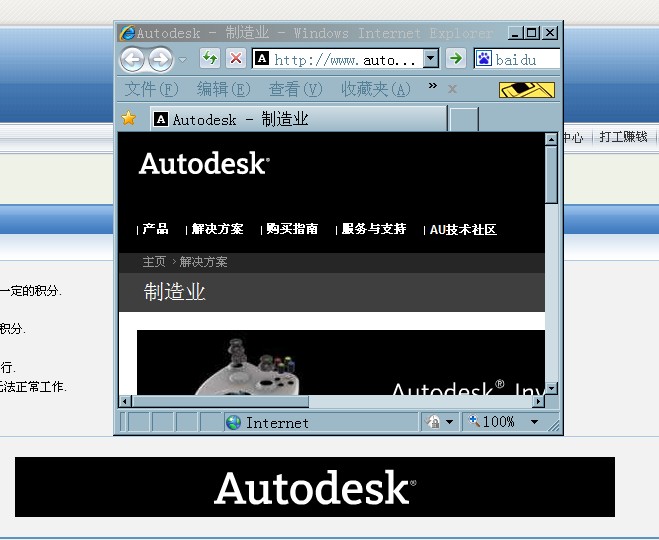659x540 pixels.
Task: Expand the zoom level dropdown arrow
Action: pyautogui.click(x=535, y=421)
